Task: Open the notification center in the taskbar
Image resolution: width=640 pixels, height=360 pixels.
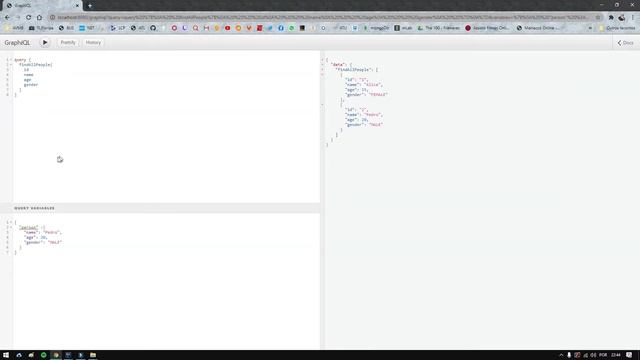Action: [x=629, y=355]
